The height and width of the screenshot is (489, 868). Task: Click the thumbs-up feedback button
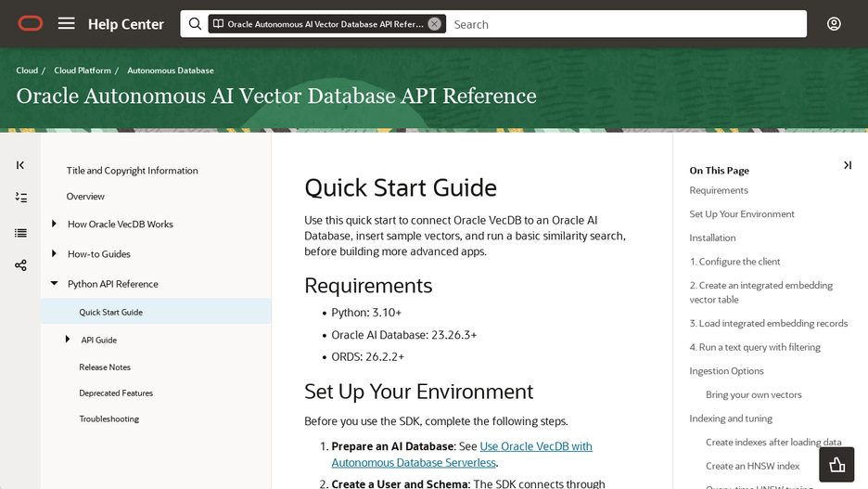[837, 464]
